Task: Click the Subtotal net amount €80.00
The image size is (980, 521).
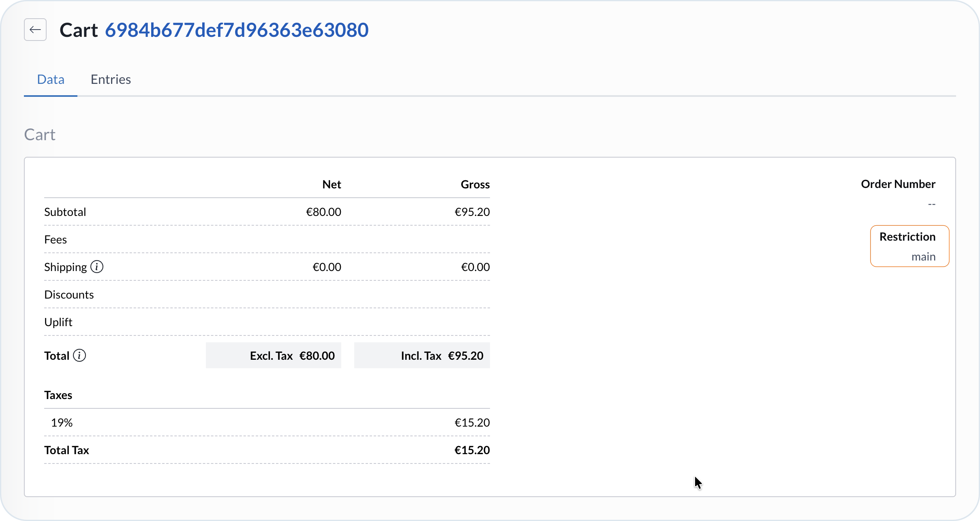Action: [323, 212]
